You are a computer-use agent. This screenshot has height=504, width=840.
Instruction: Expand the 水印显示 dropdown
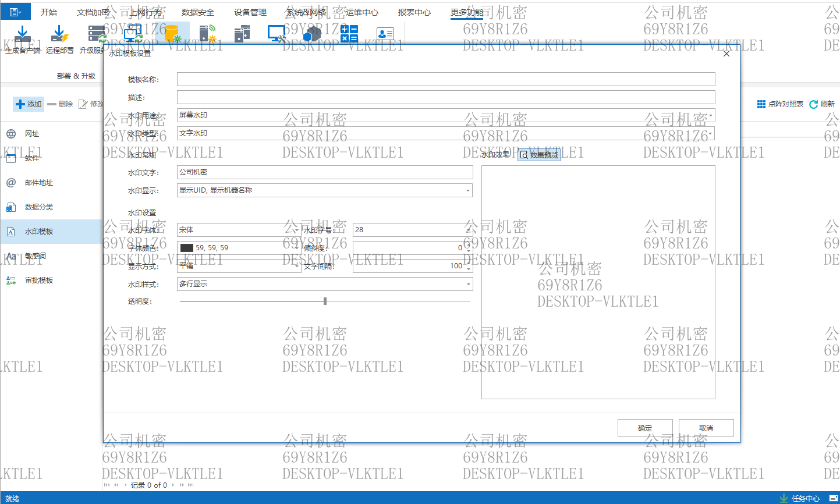point(467,190)
